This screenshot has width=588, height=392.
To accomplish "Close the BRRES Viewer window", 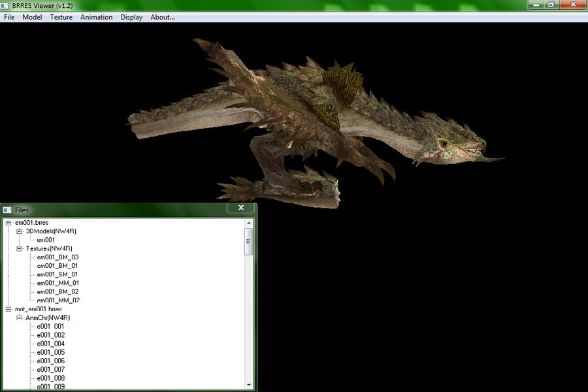I will (x=573, y=5).
